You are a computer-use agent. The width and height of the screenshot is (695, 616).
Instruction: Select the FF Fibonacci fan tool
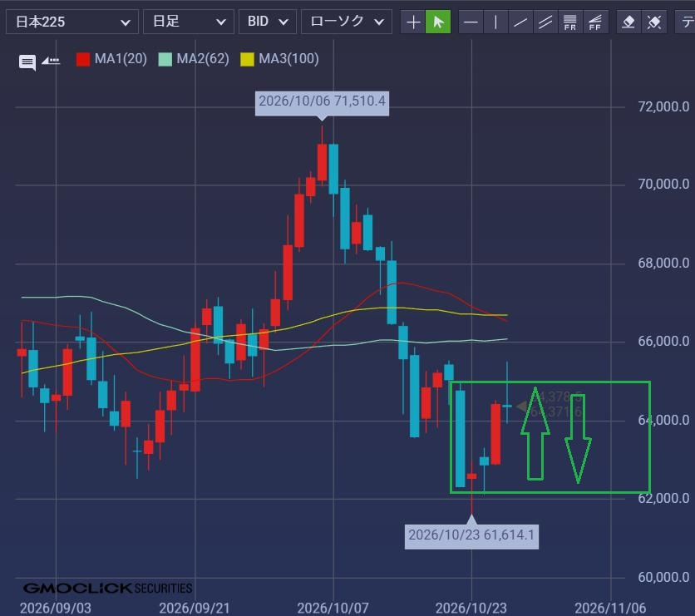595,22
